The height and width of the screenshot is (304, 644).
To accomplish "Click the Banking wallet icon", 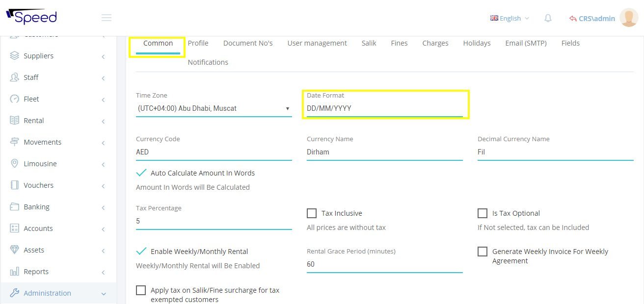I will (15, 207).
